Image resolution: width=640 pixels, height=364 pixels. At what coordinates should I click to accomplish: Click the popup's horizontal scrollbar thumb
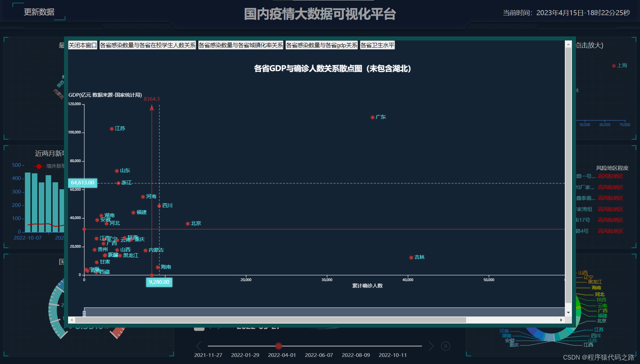point(271,320)
